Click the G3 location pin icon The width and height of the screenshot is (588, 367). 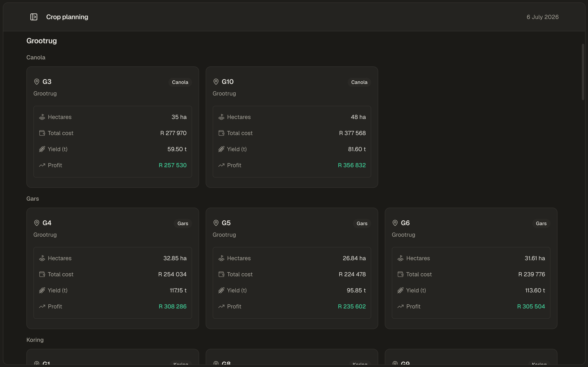tap(37, 82)
